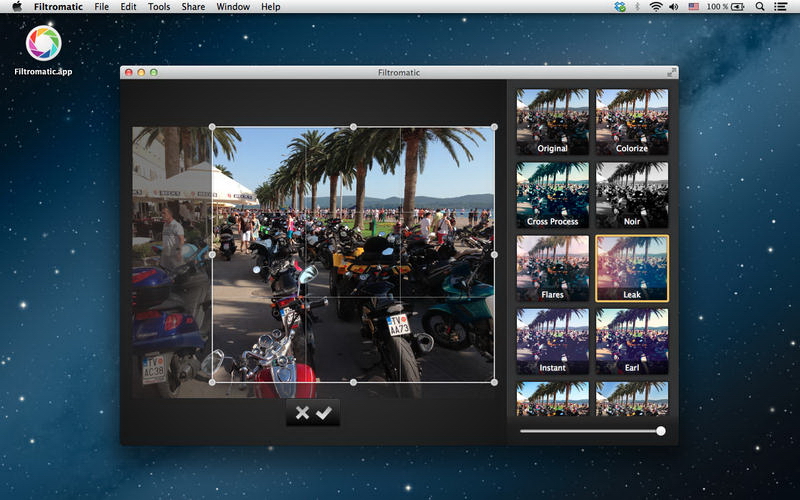Open the Share menu
Viewport: 800px width, 500px height.
pyautogui.click(x=193, y=7)
